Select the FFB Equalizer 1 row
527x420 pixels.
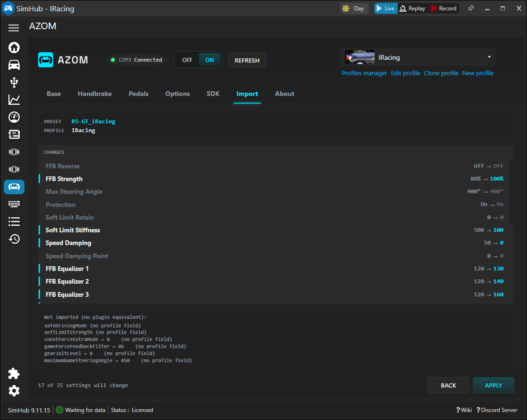[275, 269]
